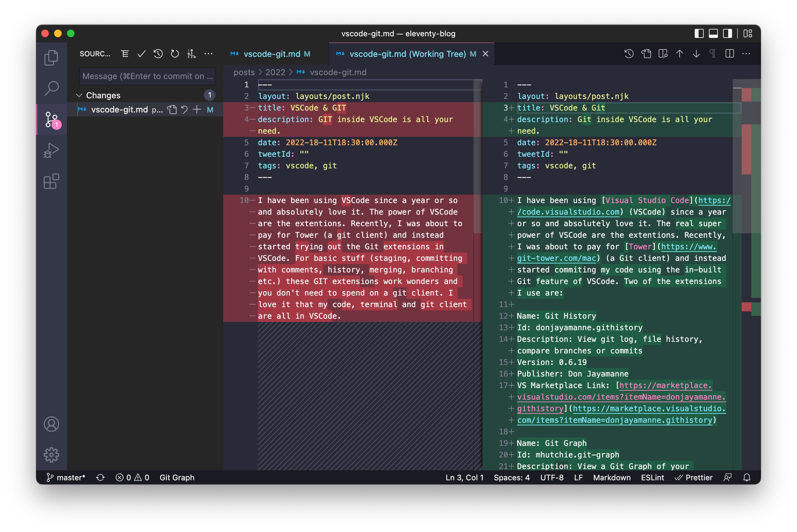The height and width of the screenshot is (532, 797).
Task: Go to previous change with the up-arrow icon
Action: 680,54
